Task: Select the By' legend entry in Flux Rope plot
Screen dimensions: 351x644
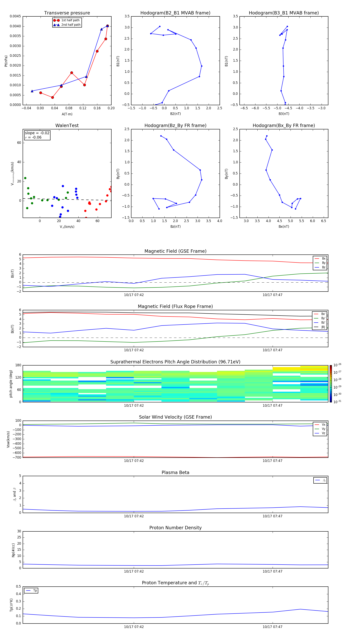Action: pos(320,318)
